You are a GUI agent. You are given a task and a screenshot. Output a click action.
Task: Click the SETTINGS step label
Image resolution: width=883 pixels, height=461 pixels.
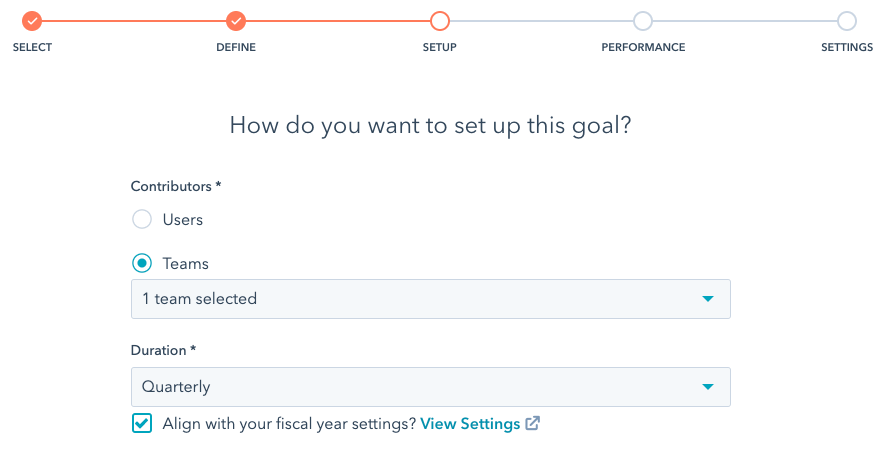847,48
